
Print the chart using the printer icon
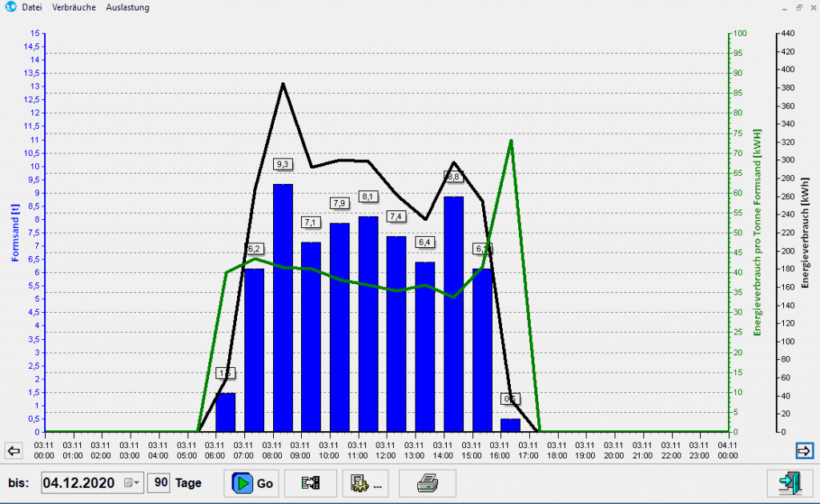pos(428,483)
